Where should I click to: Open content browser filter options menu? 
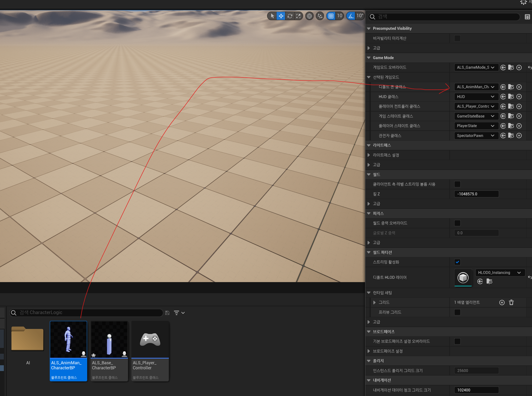click(179, 313)
